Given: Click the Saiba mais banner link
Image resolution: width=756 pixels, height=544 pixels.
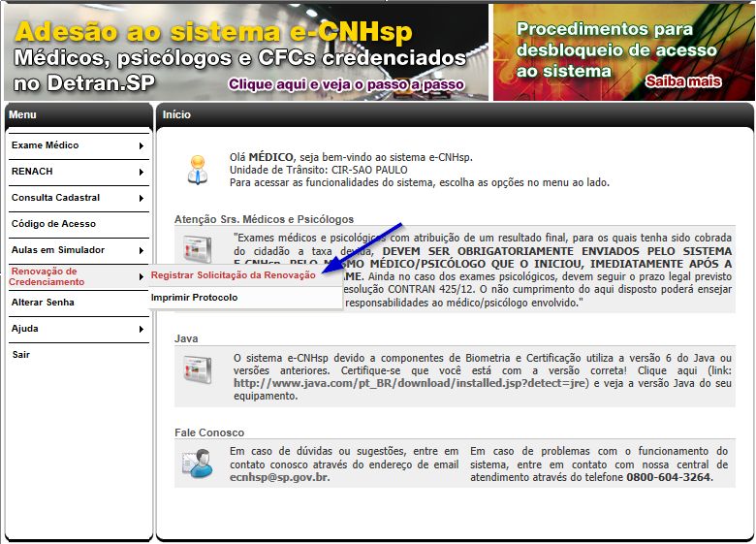Looking at the screenshot, I should pos(683,82).
